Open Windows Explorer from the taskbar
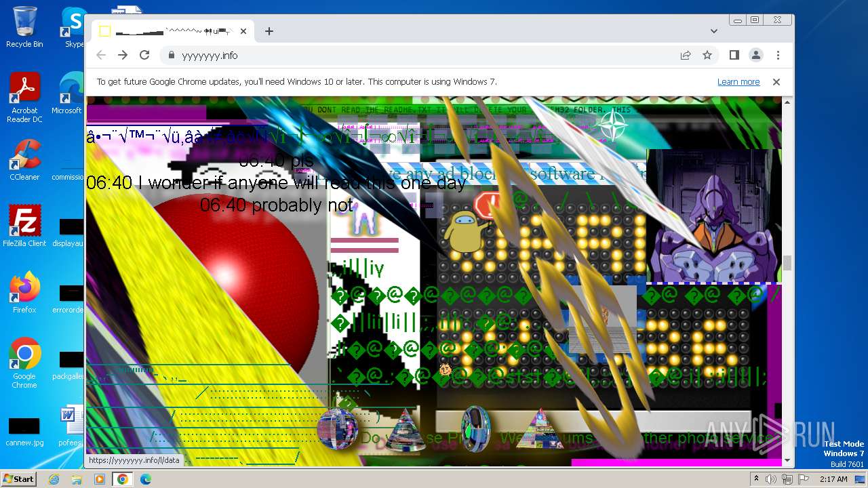Screen dimensions: 868x488 click(77, 479)
